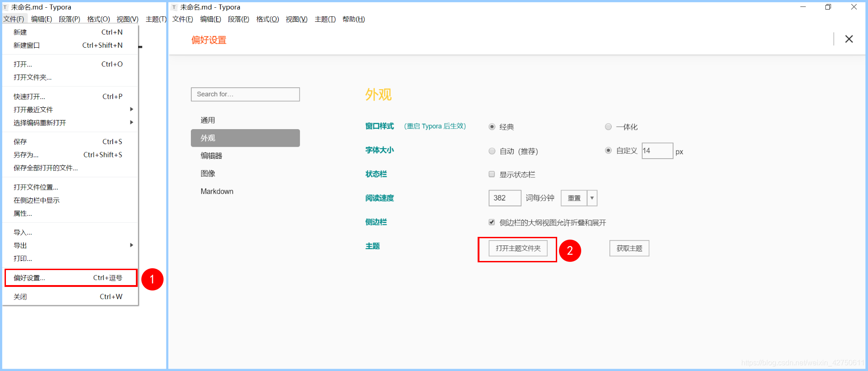Open 格式(O) menu in left window

tap(99, 19)
